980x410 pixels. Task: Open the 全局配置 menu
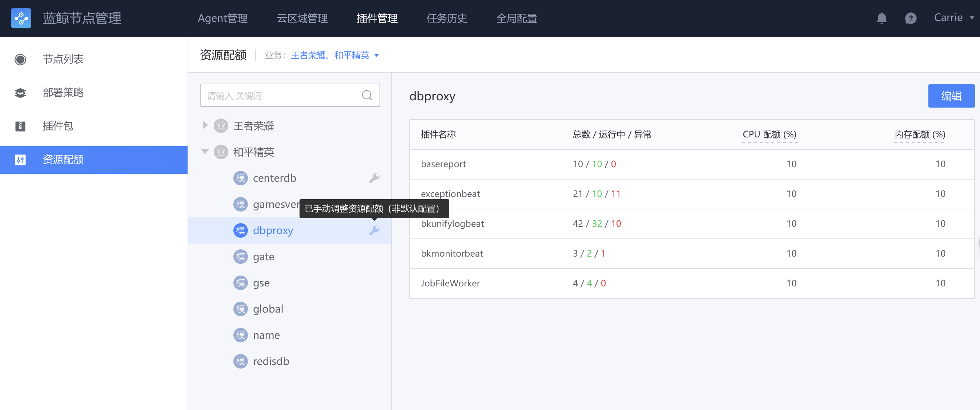(517, 18)
